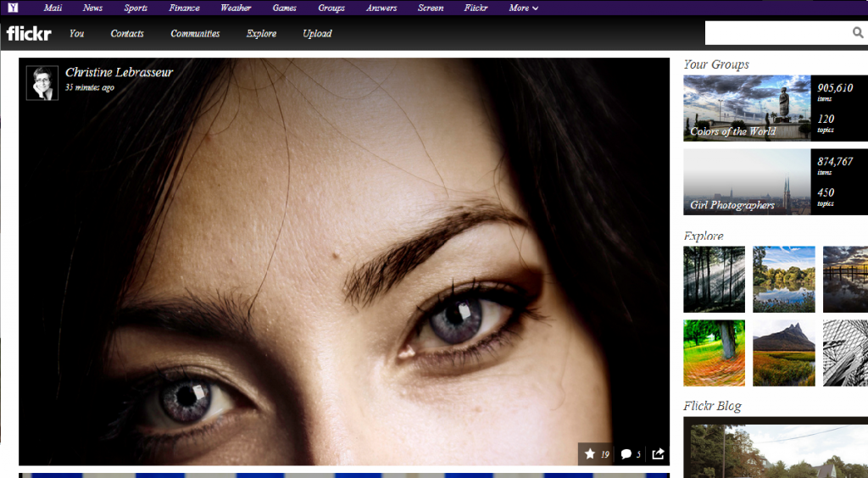The width and height of the screenshot is (868, 478).
Task: Open Christine Lebrasseur's profile name link
Action: [119, 73]
